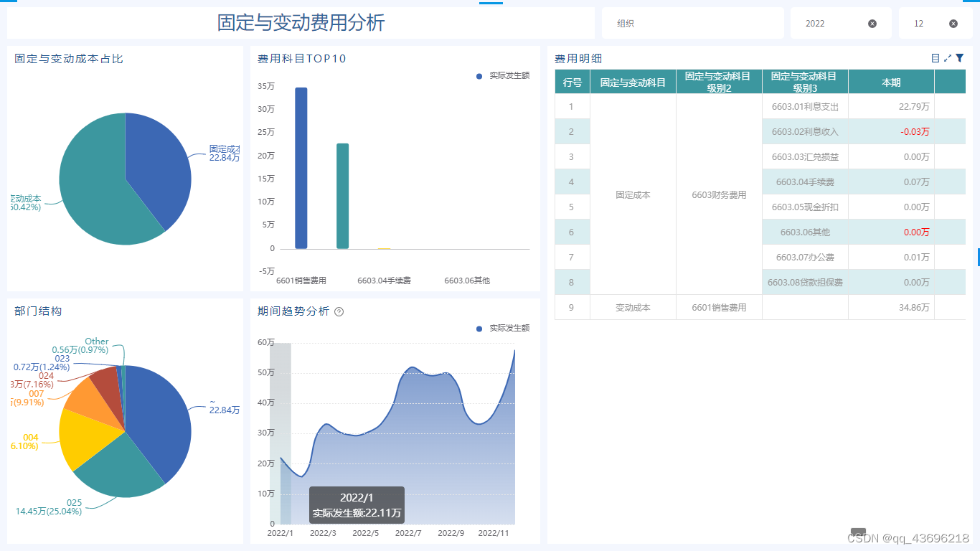Click the Other label in 部门结构 pie
The width and height of the screenshot is (980, 551).
(x=97, y=342)
